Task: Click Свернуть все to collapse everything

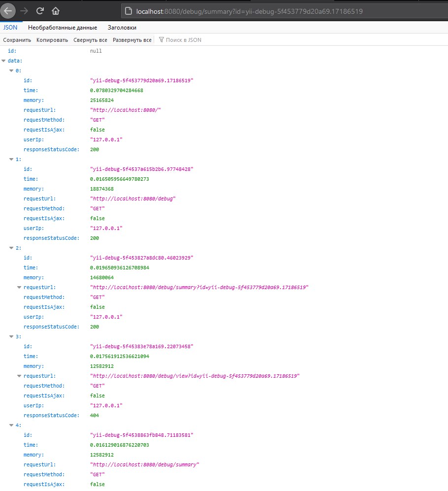Action: click(90, 40)
